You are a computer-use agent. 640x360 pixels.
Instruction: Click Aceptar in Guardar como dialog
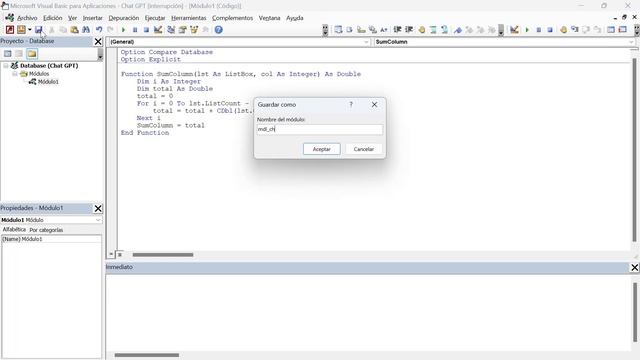322,149
